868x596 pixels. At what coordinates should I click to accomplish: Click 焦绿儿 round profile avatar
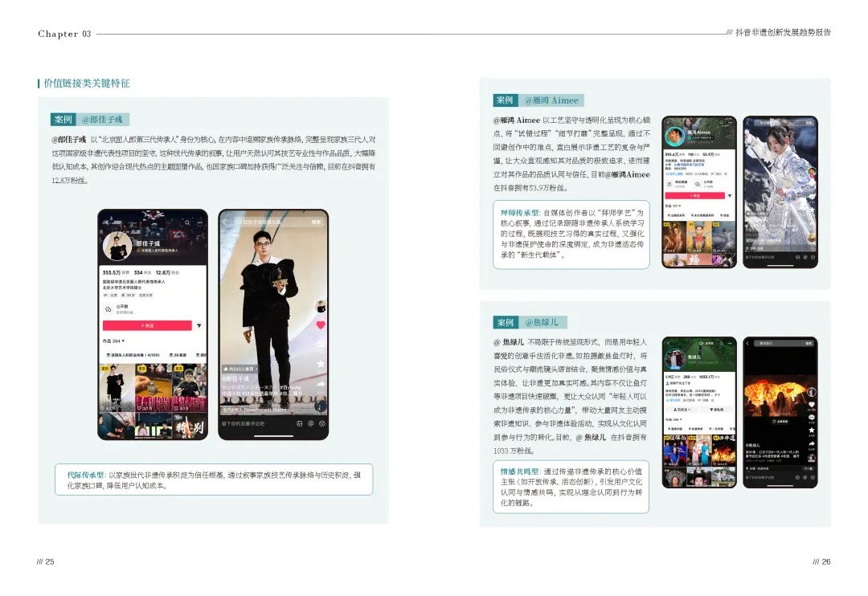675,360
